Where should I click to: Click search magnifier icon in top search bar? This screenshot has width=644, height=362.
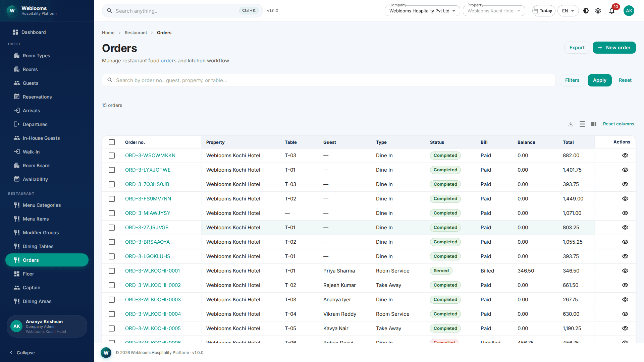tap(109, 11)
